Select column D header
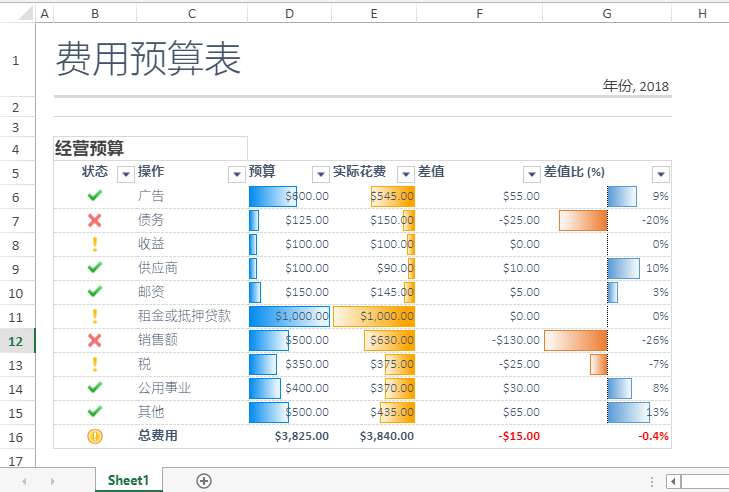The image size is (729, 492). (x=289, y=13)
